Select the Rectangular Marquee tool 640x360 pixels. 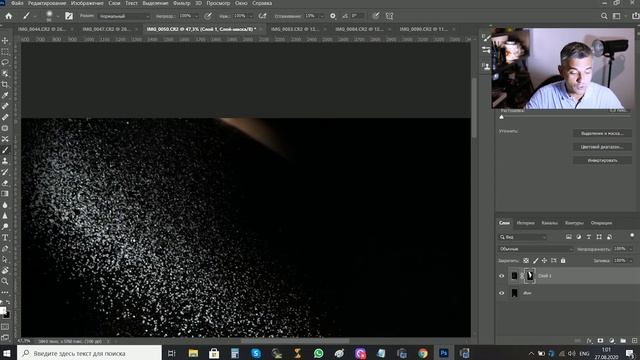(5, 51)
